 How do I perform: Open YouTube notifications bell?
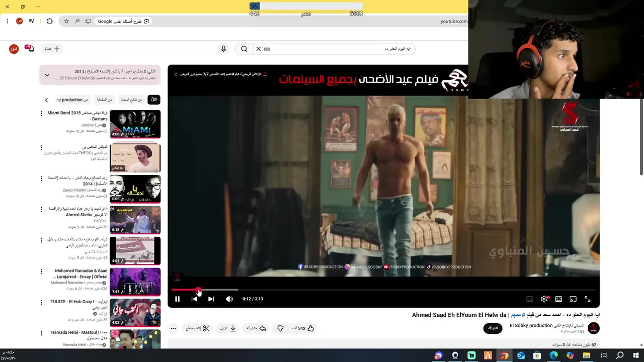30,49
